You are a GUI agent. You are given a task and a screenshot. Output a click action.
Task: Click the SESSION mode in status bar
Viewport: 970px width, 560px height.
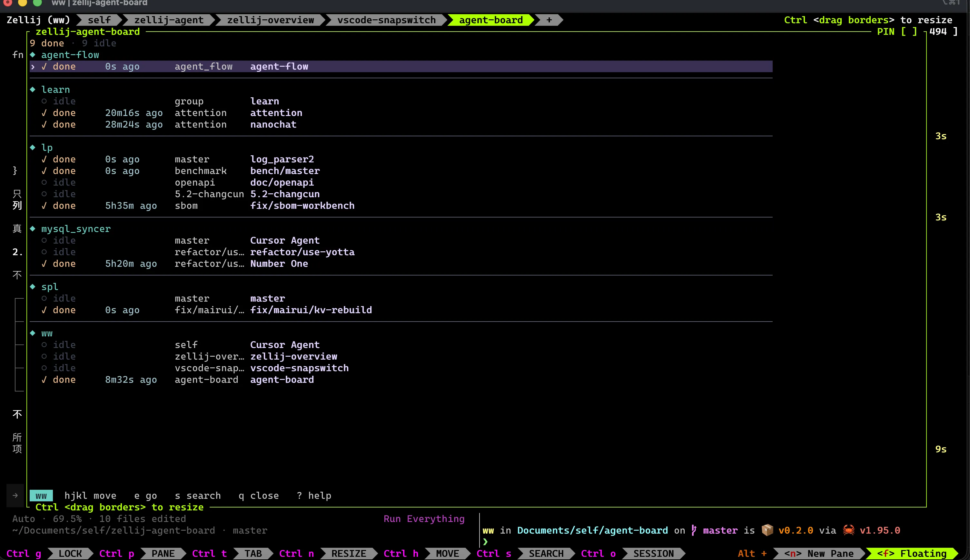pos(654,554)
